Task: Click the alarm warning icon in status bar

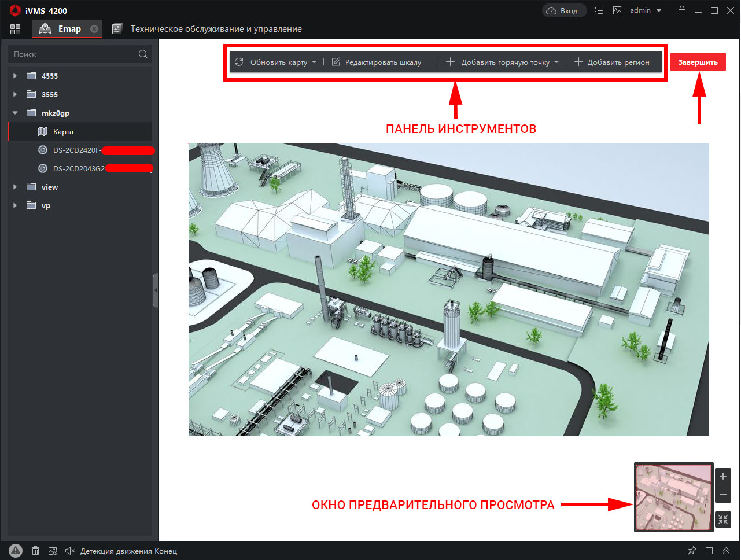Action: click(x=16, y=551)
